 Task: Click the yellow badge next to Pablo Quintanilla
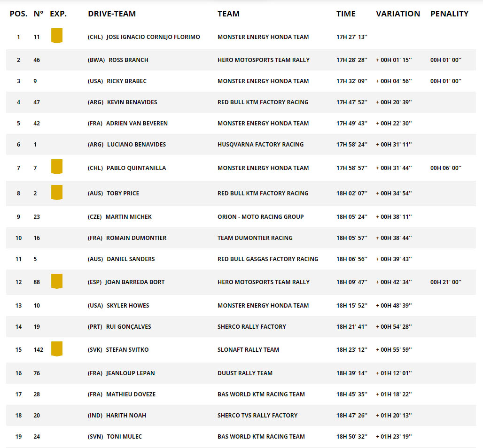[57, 167]
